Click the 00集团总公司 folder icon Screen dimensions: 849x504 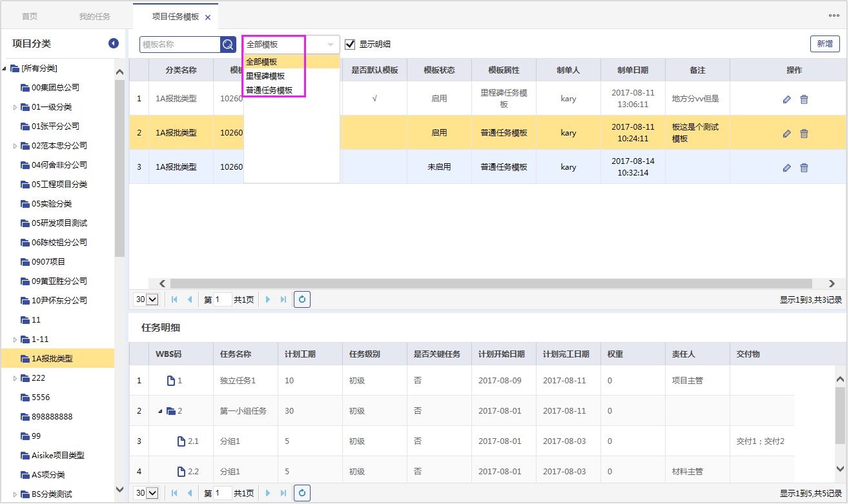click(x=25, y=88)
